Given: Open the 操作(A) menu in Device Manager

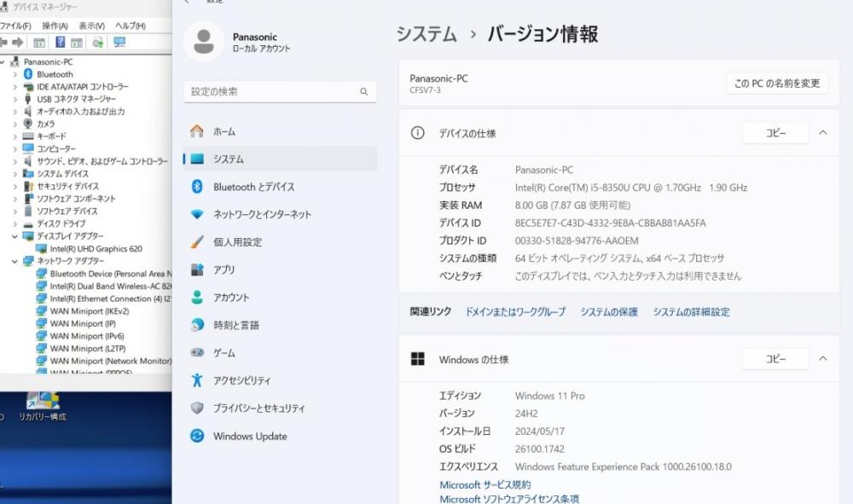Looking at the screenshot, I should click(x=55, y=26).
